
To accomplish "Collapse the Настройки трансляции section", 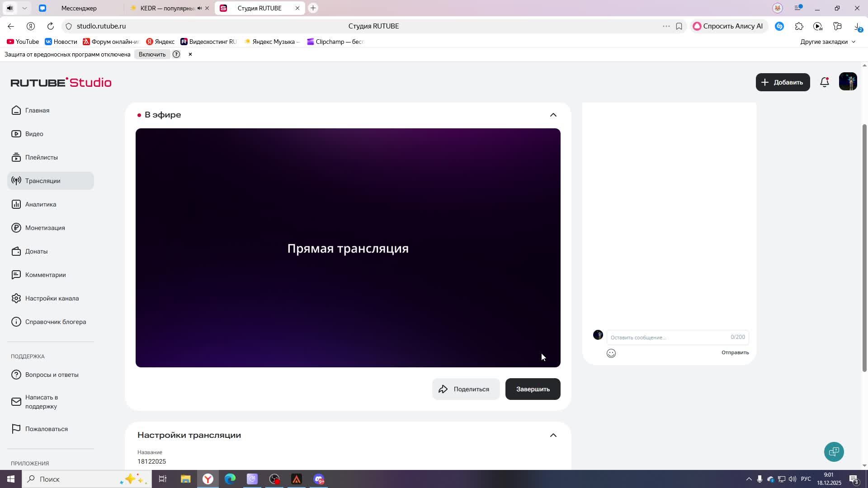I will (x=553, y=435).
